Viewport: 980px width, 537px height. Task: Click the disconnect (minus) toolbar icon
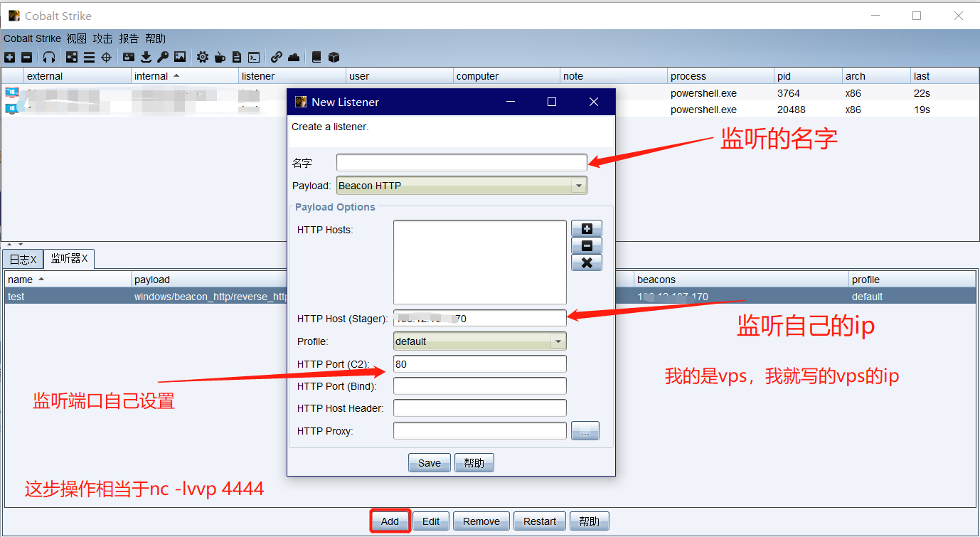26,57
